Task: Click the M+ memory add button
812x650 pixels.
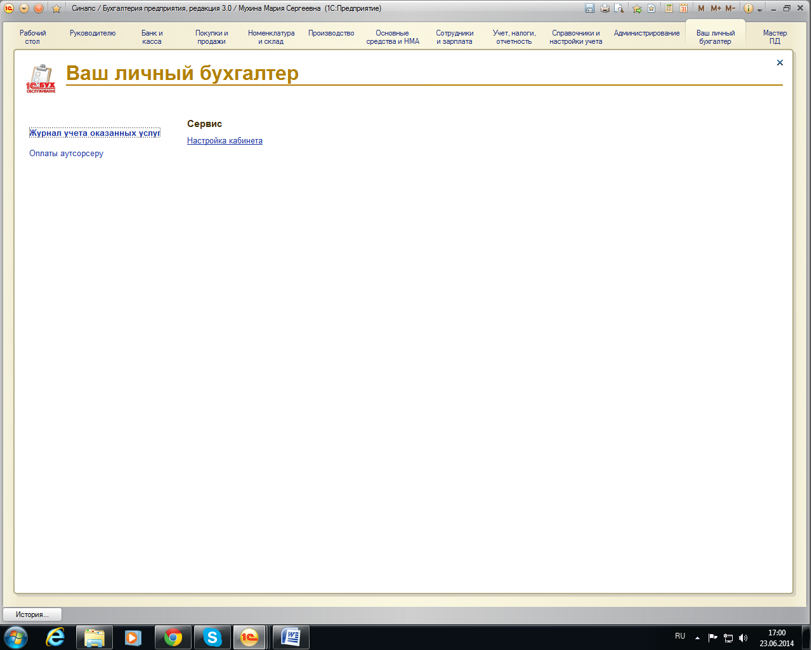Action: click(x=716, y=8)
